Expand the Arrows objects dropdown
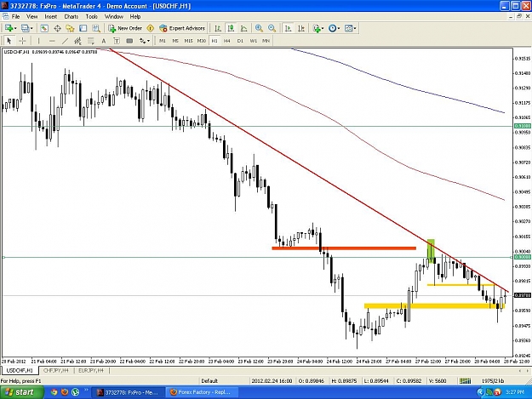 click(148, 41)
